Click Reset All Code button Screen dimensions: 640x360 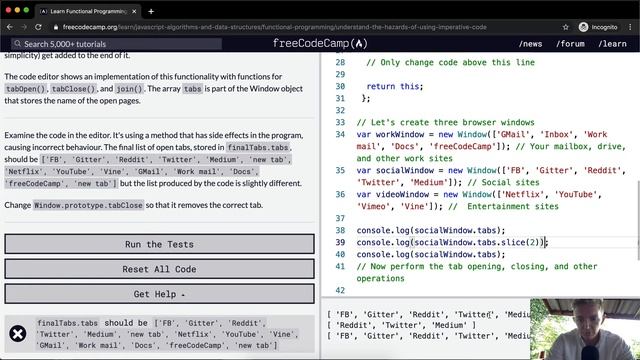pos(160,269)
